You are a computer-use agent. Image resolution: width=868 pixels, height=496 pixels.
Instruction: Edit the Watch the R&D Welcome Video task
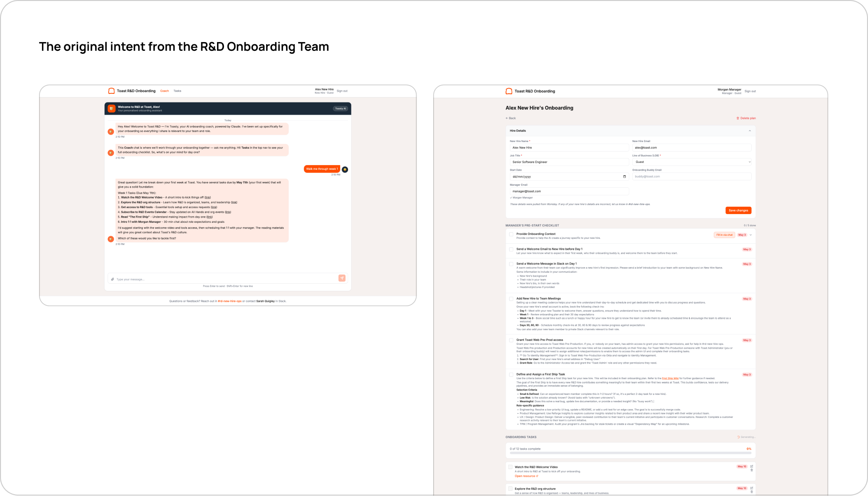tap(752, 466)
